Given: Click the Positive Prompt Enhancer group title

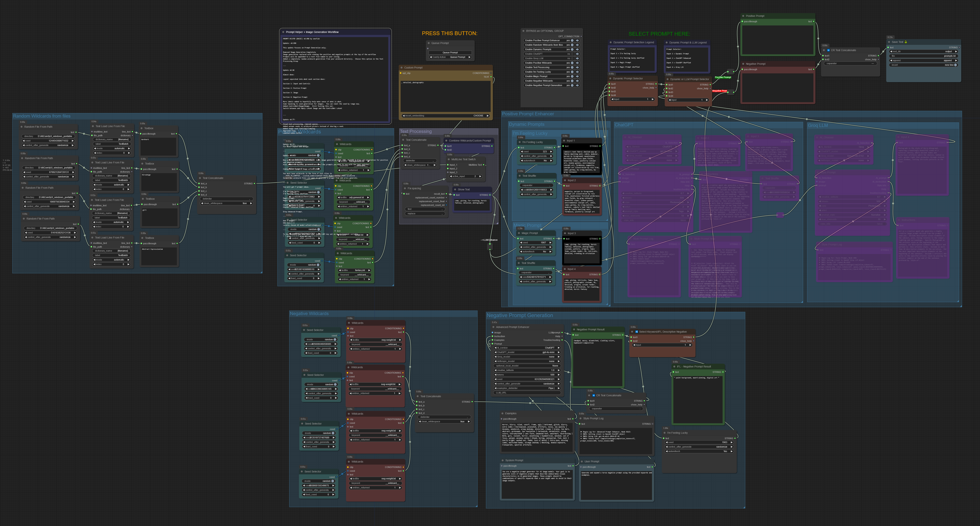Looking at the screenshot, I should point(528,114).
